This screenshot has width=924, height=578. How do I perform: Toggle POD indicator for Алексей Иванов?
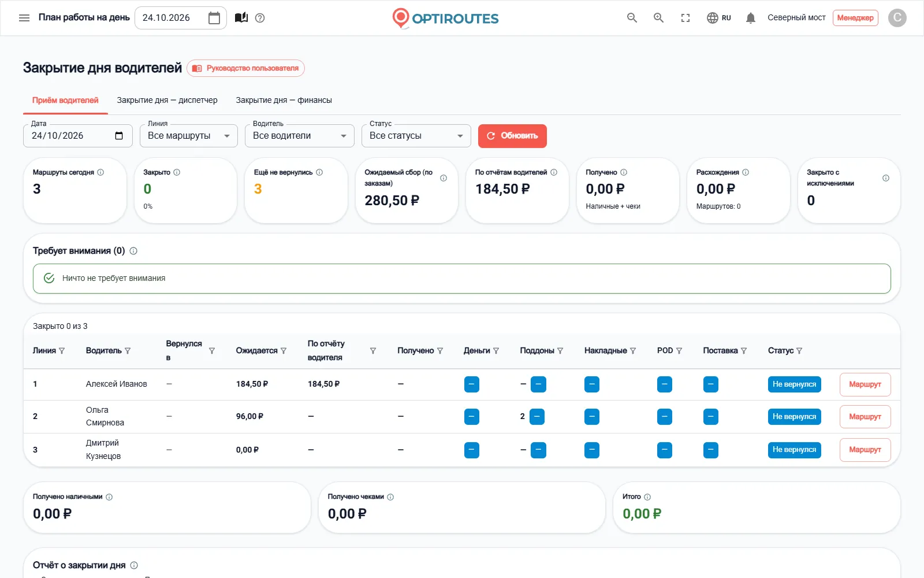coord(665,384)
